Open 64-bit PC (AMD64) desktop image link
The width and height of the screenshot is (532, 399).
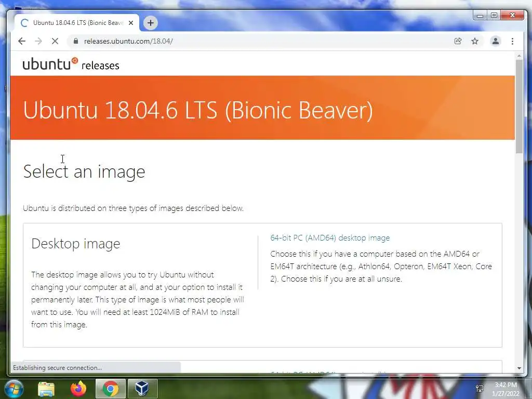(x=330, y=238)
